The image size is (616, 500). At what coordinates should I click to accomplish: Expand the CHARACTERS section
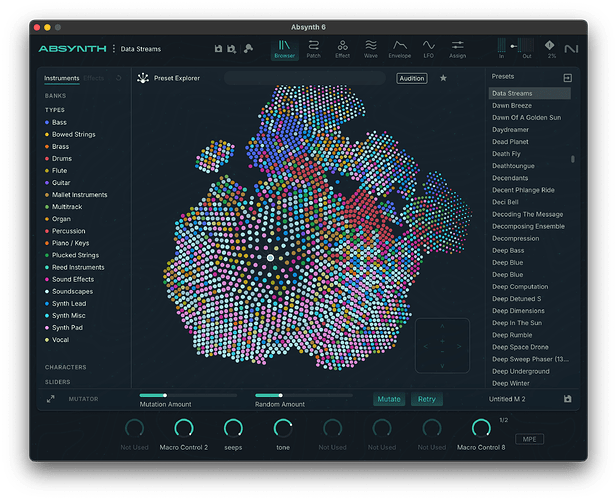65,367
